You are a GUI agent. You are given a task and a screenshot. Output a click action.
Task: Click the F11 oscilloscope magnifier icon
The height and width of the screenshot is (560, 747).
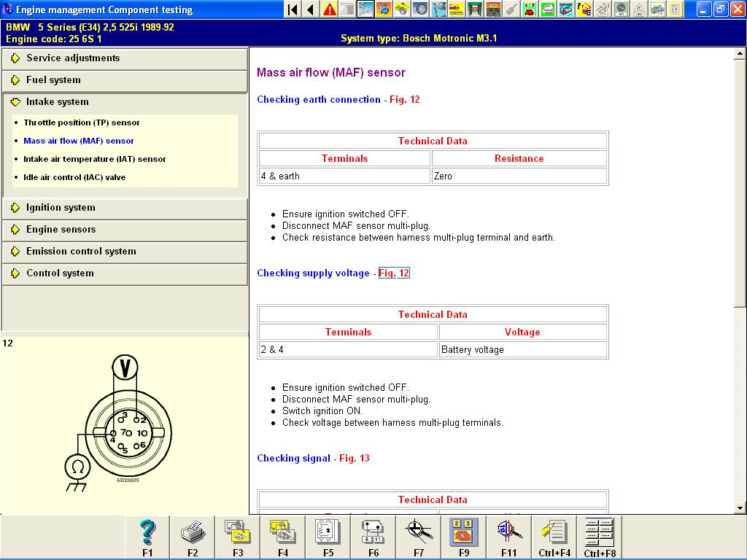pyautogui.click(x=508, y=537)
